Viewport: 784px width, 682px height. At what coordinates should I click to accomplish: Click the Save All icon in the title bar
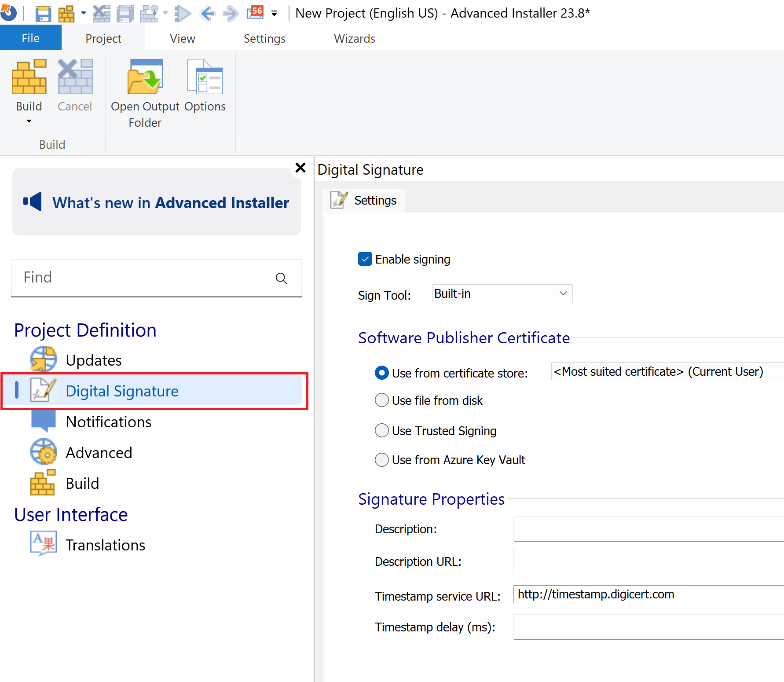125,13
